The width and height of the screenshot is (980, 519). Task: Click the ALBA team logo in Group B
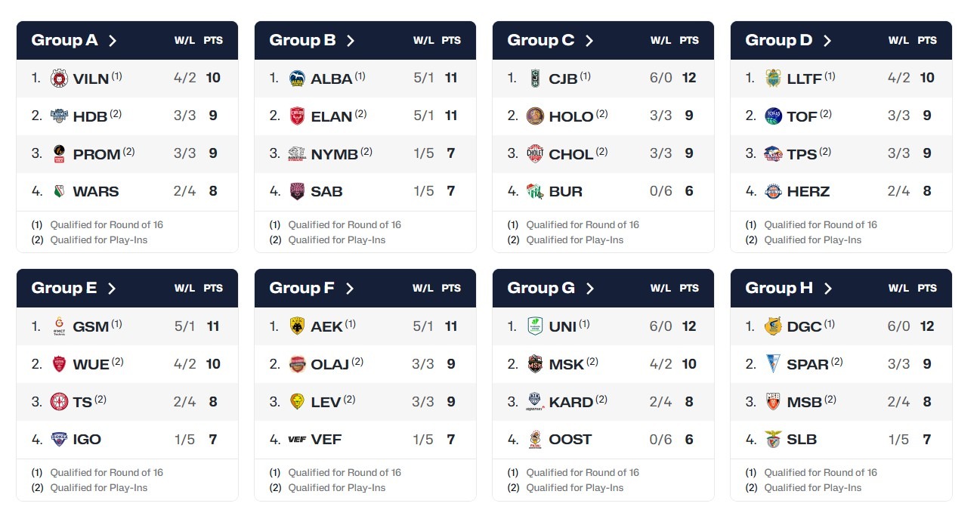[x=297, y=78]
